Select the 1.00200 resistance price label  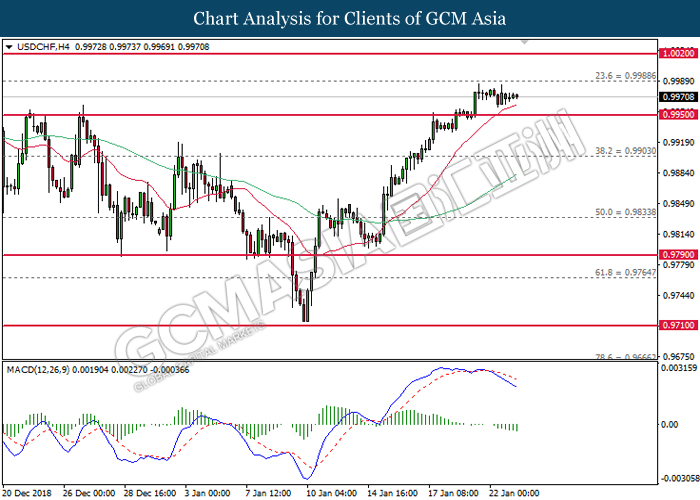coord(678,54)
